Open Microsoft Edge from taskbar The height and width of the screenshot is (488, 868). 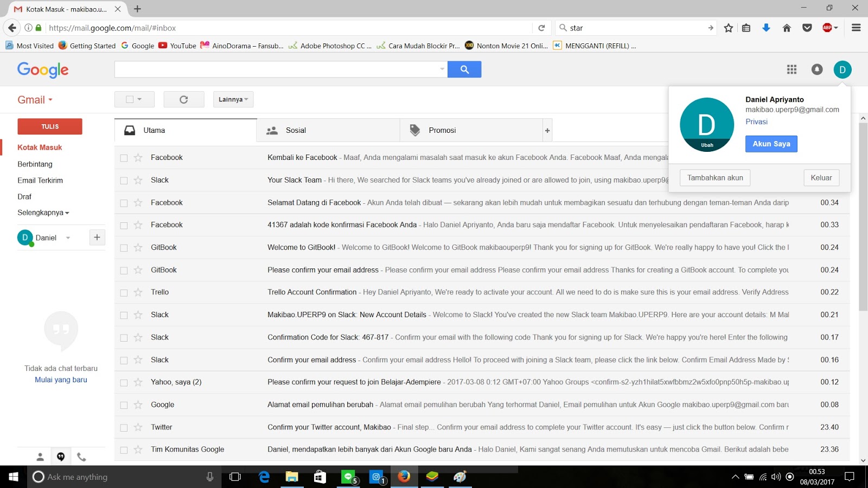(264, 477)
